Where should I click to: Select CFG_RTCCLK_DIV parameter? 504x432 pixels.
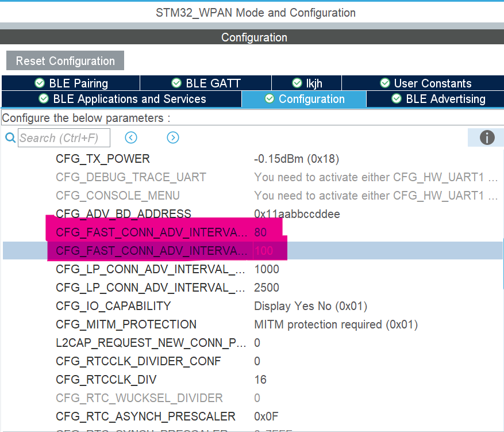(106, 380)
